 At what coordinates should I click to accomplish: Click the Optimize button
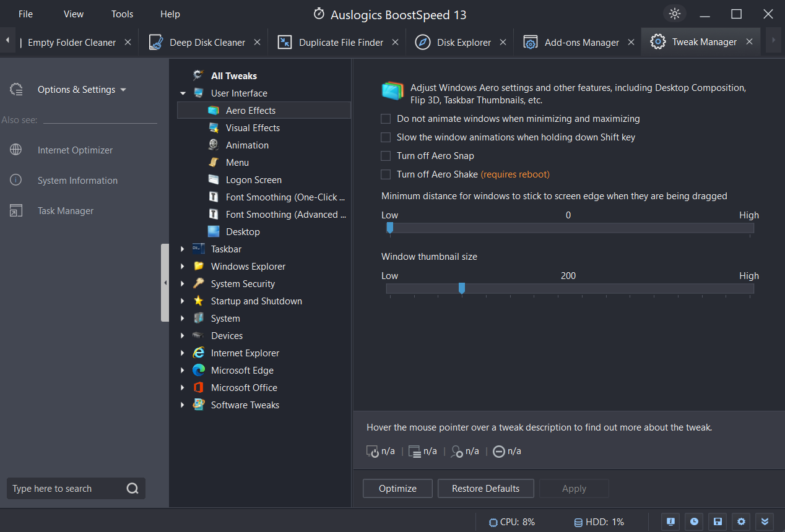pyautogui.click(x=397, y=488)
